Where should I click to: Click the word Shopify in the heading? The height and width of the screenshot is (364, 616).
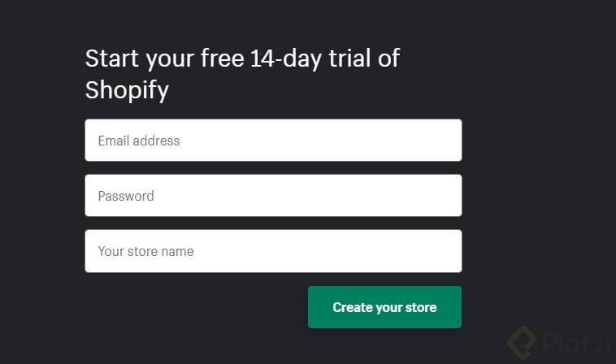point(127,89)
